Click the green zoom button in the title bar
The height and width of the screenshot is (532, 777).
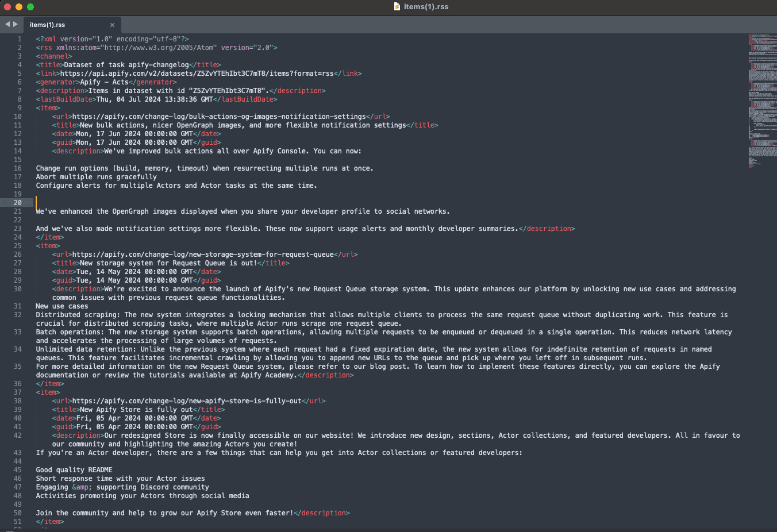coord(31,6)
